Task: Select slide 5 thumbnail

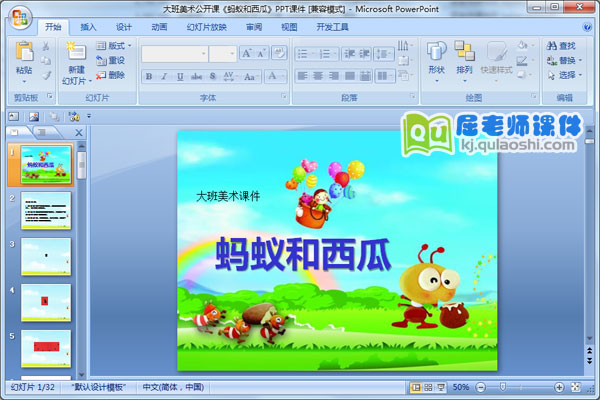Action: point(46,348)
